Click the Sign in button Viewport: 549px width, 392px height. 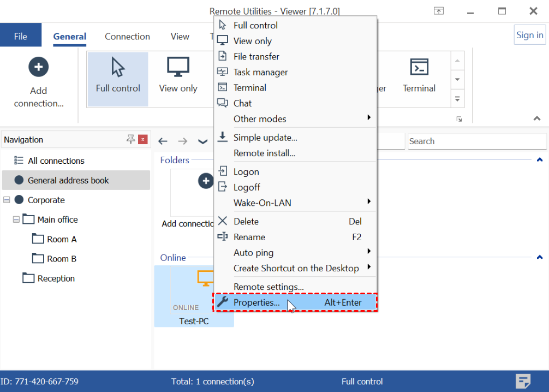pos(529,35)
